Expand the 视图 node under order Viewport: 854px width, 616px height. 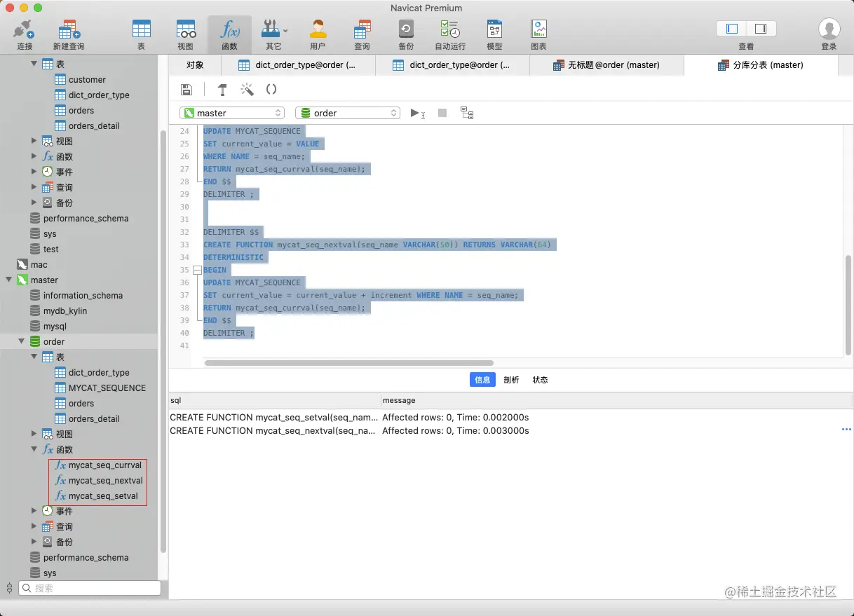pos(34,434)
